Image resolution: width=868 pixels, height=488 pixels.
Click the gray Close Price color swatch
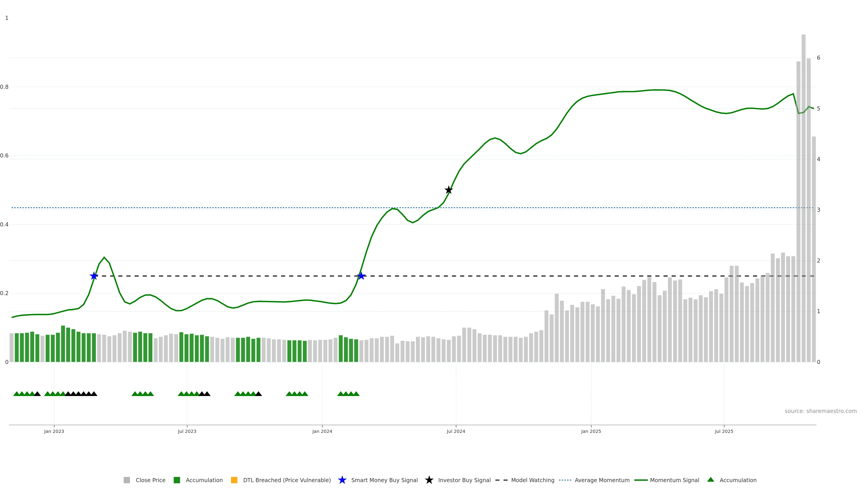tap(127, 480)
